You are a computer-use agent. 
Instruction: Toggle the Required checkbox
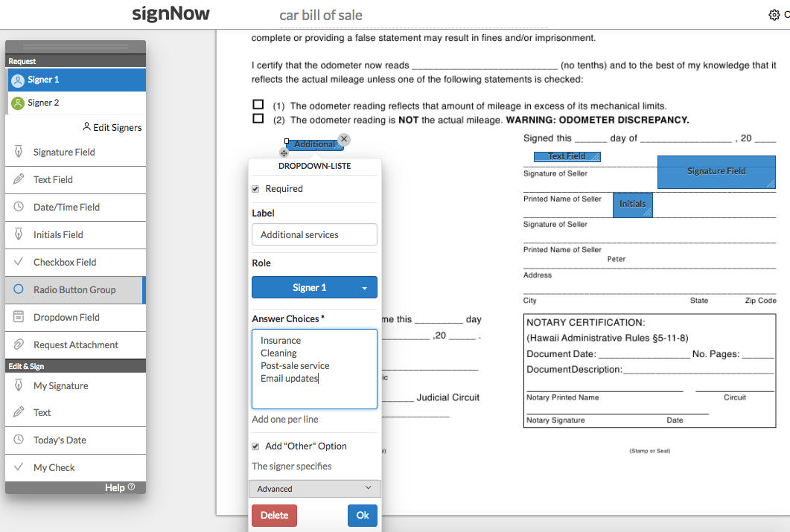(255, 189)
